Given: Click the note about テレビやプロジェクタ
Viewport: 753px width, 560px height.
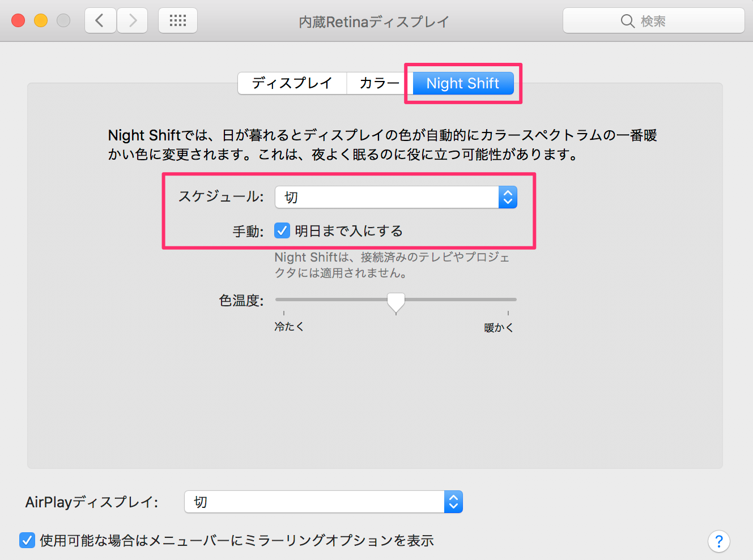Looking at the screenshot, I should coord(392,265).
